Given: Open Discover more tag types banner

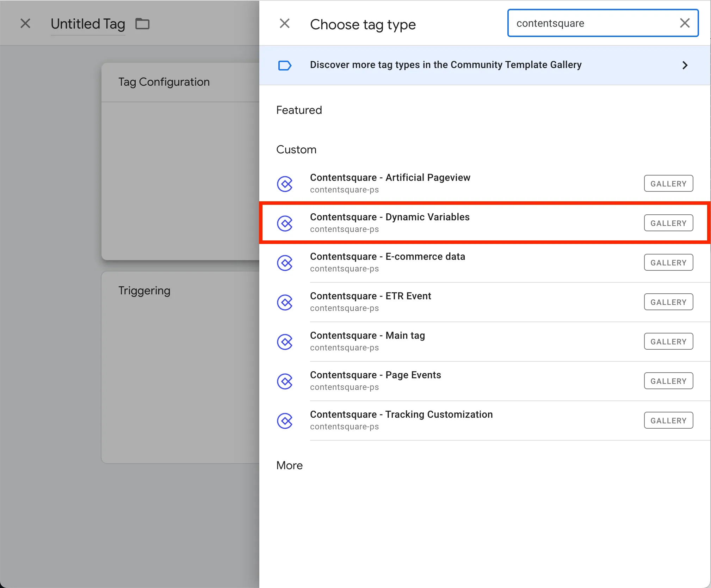Looking at the screenshot, I should [x=445, y=65].
